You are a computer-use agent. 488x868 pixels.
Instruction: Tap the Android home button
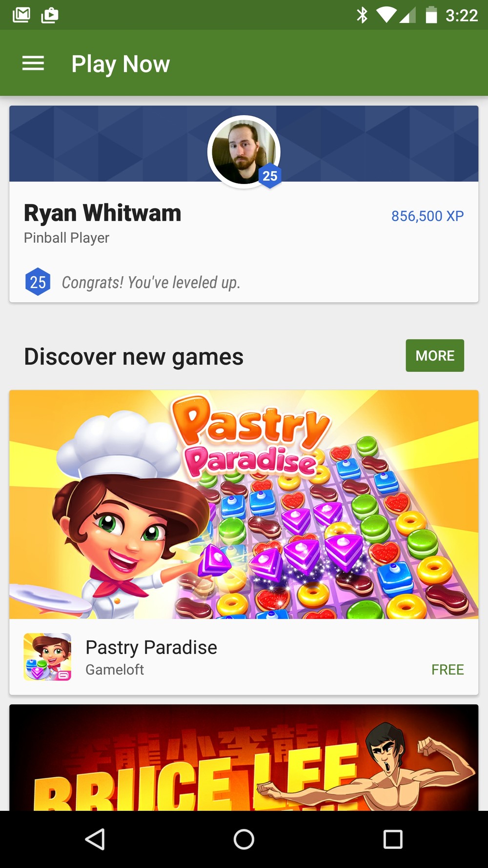point(244,839)
